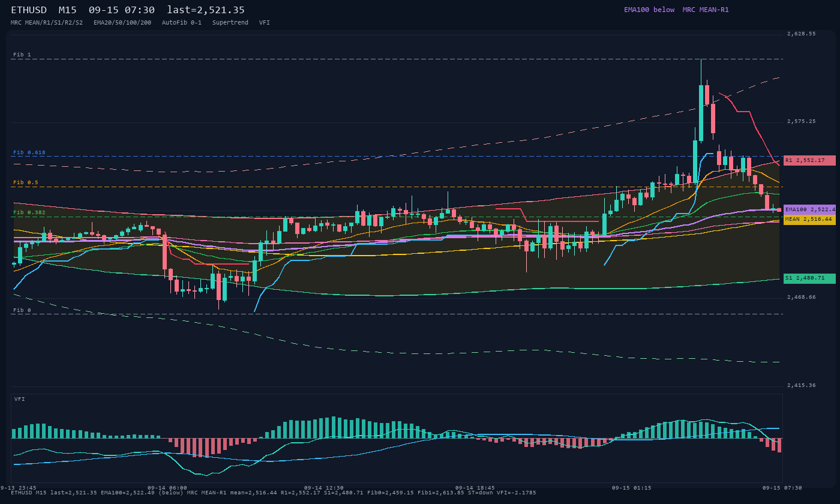The width and height of the screenshot is (840, 504).
Task: Click 'EMA100=2,522.49' in the bottom status line
Action: pos(127,493)
